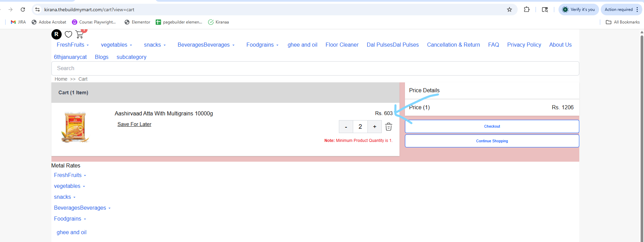Click the Continue Shopping button
The height and width of the screenshot is (242, 644).
(x=492, y=141)
